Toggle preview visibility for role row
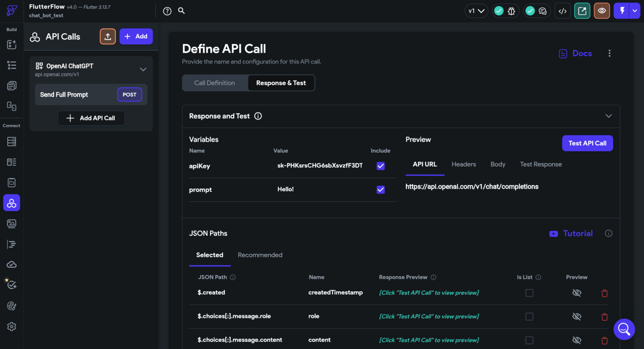Image resolution: width=644 pixels, height=349 pixels. tap(577, 317)
